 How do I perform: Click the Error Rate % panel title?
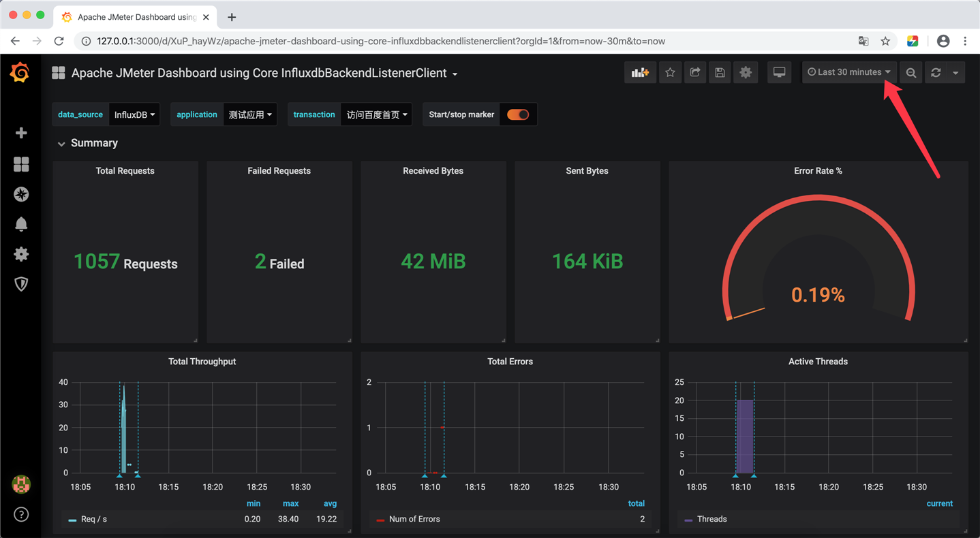(818, 171)
